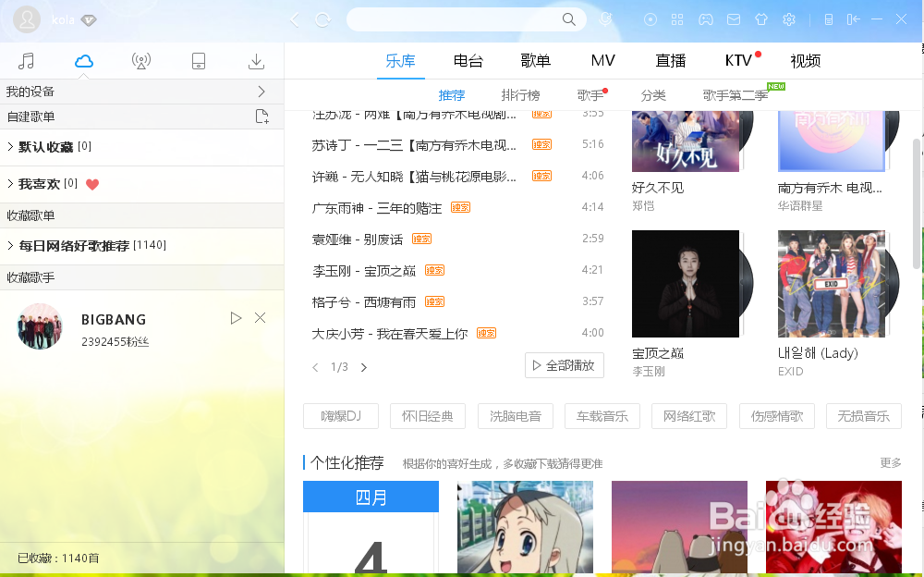This screenshot has width=924, height=577.
Task: Click the kola user avatar
Action: 27,19
